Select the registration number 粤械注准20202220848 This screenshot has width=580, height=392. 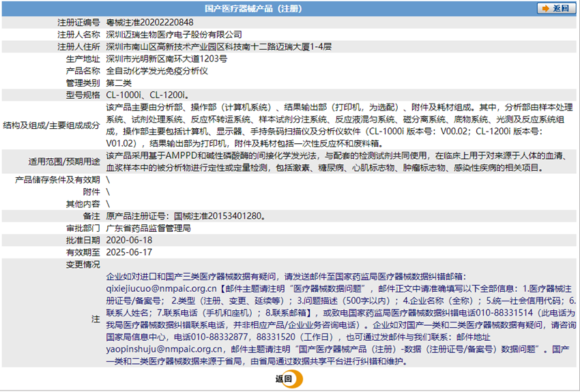pyautogui.click(x=149, y=22)
